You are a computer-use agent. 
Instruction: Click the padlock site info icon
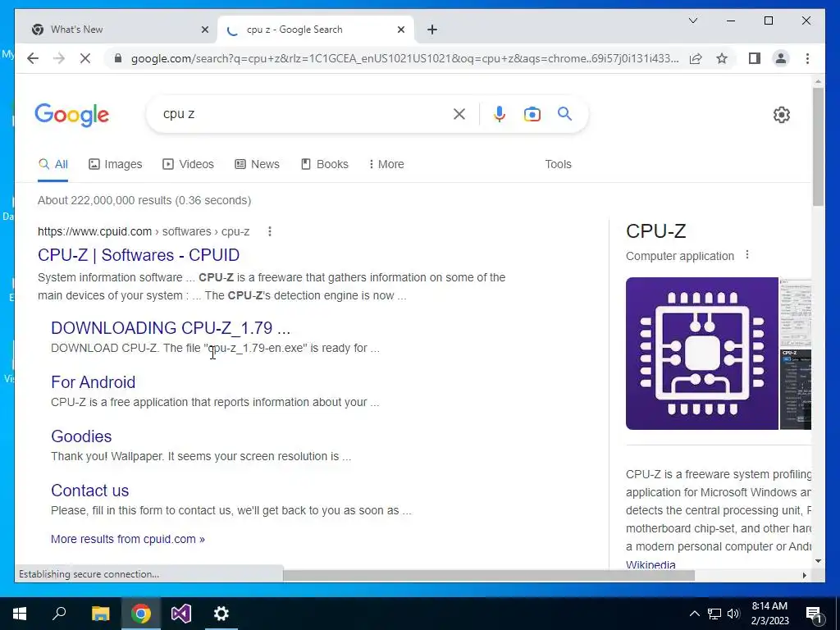[118, 58]
